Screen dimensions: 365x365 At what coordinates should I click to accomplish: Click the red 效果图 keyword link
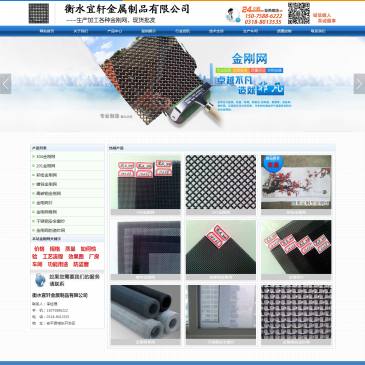pos(76,257)
